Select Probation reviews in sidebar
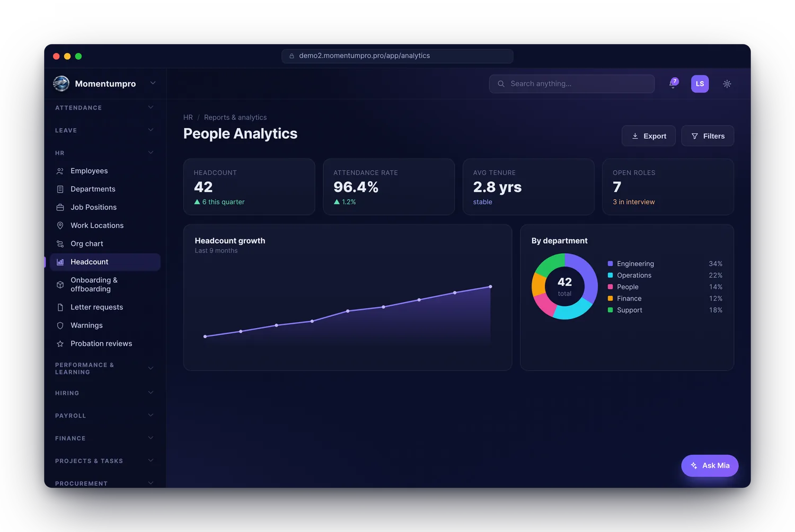This screenshot has width=795, height=532. [x=105, y=344]
